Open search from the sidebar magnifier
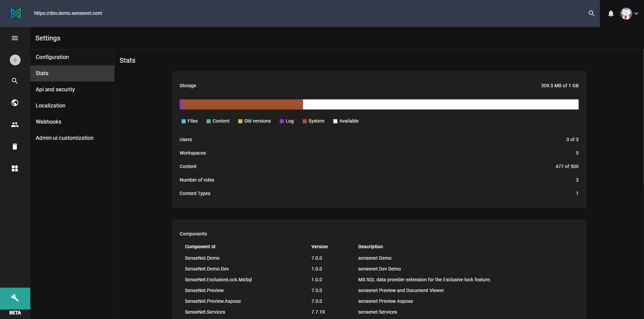The width and height of the screenshot is (644, 319). coord(15,81)
